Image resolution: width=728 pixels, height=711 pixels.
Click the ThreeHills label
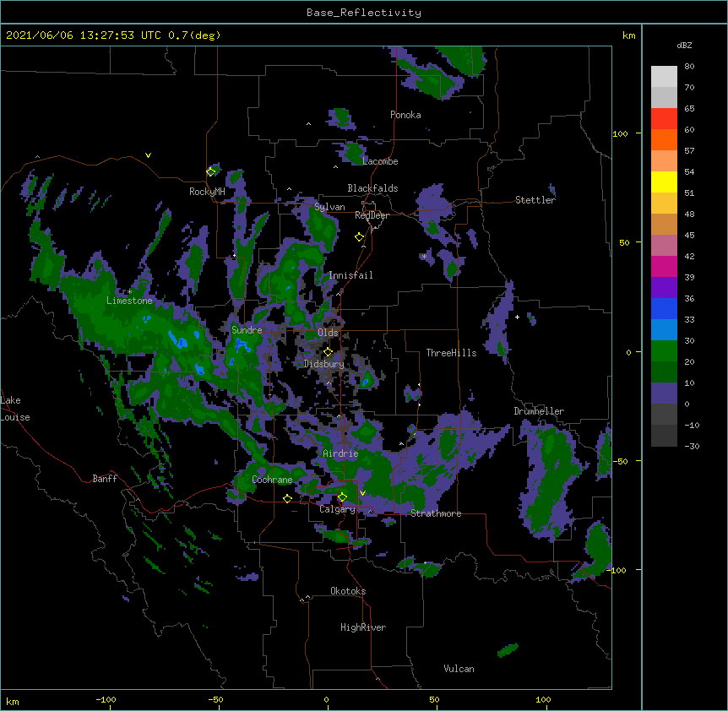451,353
